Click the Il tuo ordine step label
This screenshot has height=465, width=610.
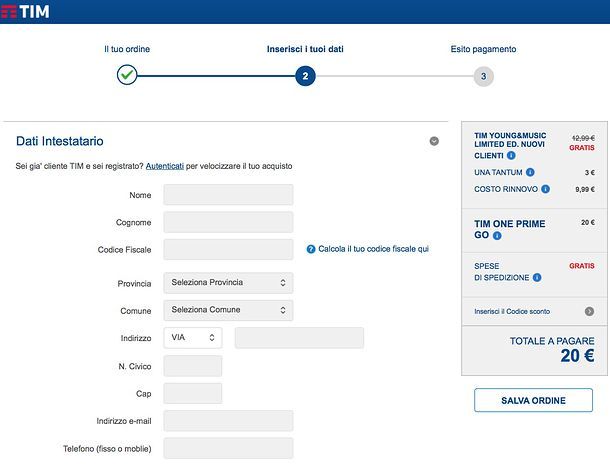127,49
